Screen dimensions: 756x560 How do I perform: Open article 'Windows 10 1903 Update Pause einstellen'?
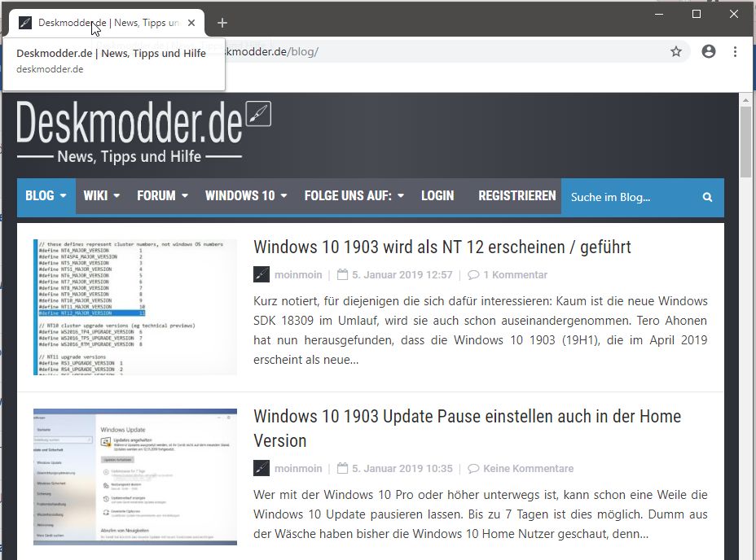(467, 428)
